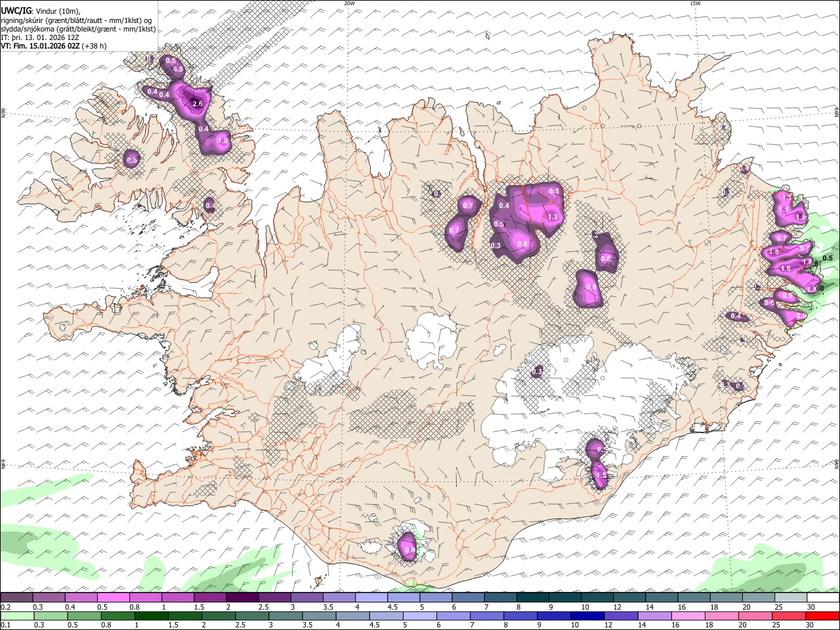
Task: Select the upper legend swatch starting at 0.8
Action: pos(146,597)
